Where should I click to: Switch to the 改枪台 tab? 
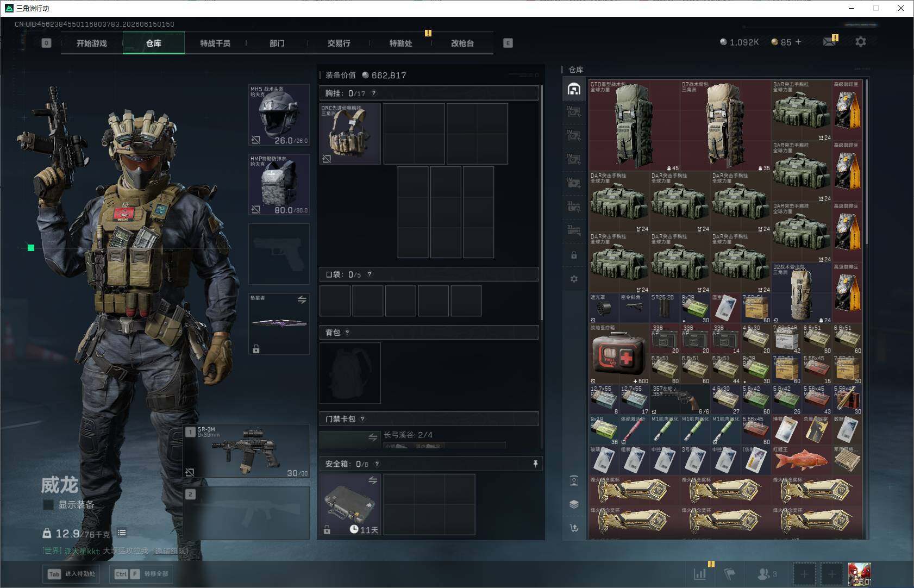coord(462,43)
